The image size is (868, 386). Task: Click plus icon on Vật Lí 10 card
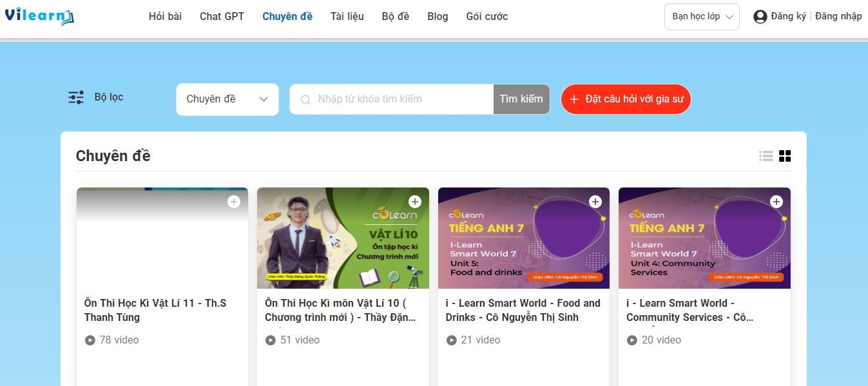click(414, 202)
